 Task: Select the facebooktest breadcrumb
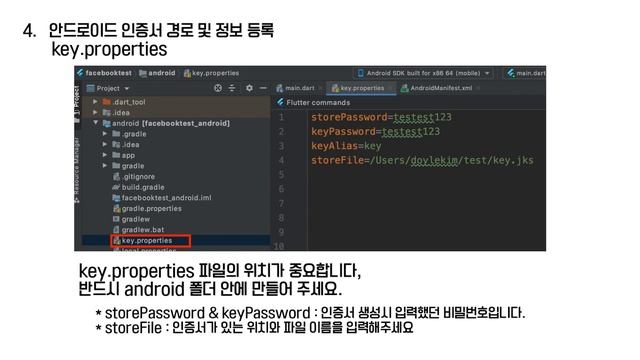tap(104, 73)
